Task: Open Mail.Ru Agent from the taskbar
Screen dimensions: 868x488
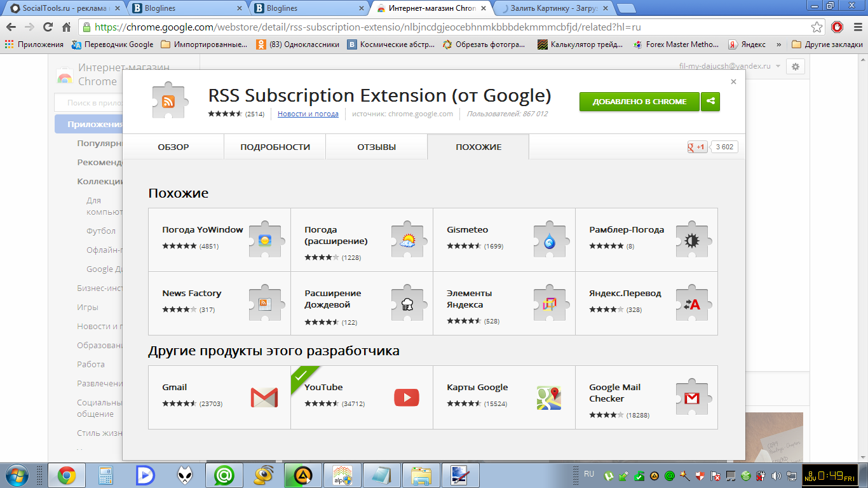Action: pos(224,475)
